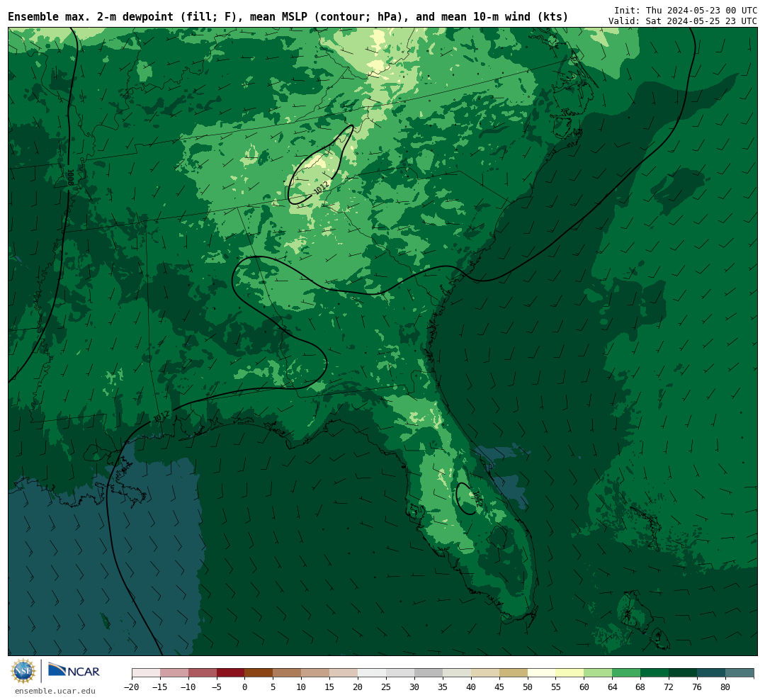Pick the gray swatch between 25 and 30

pos(400,673)
